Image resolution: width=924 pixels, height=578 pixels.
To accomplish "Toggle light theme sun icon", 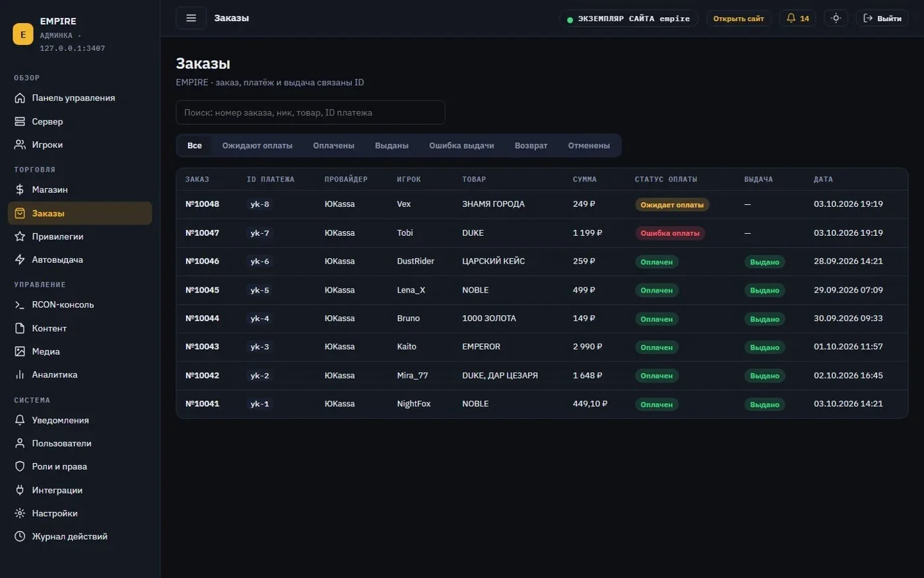I will [x=836, y=18].
